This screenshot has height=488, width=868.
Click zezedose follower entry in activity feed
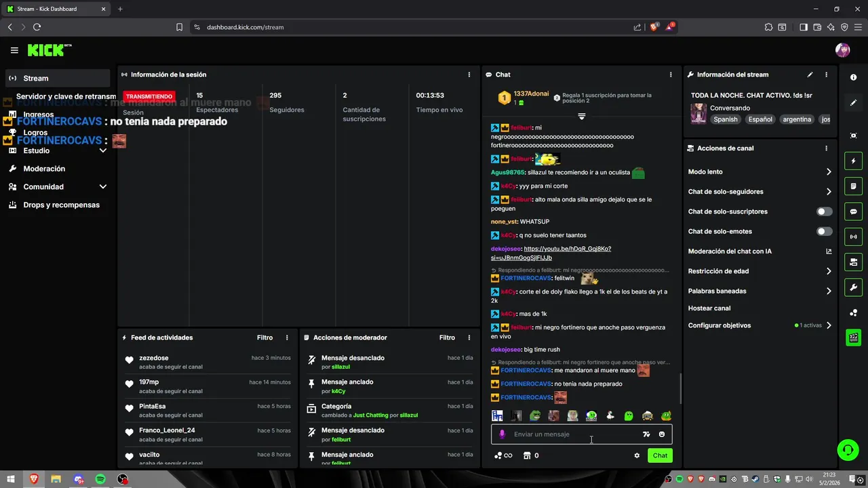click(x=208, y=362)
